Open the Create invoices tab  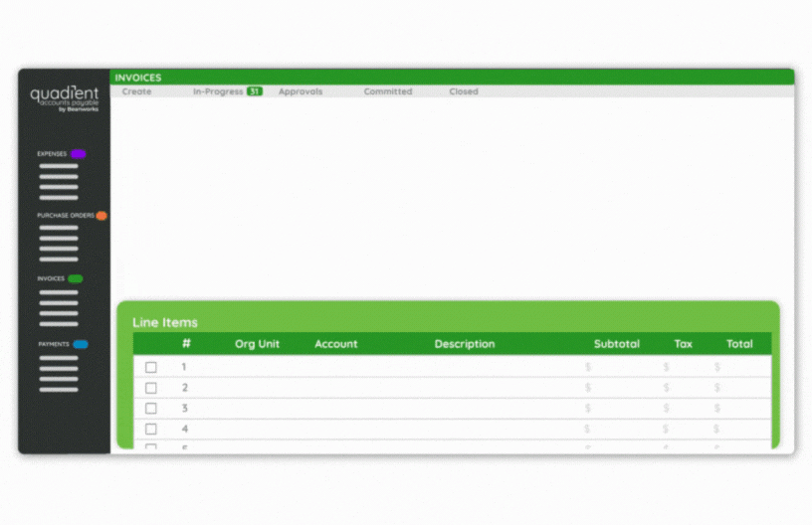point(136,91)
